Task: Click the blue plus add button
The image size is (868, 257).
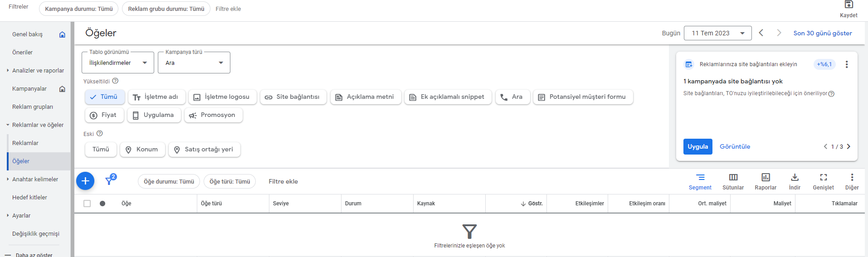Action: (85, 181)
